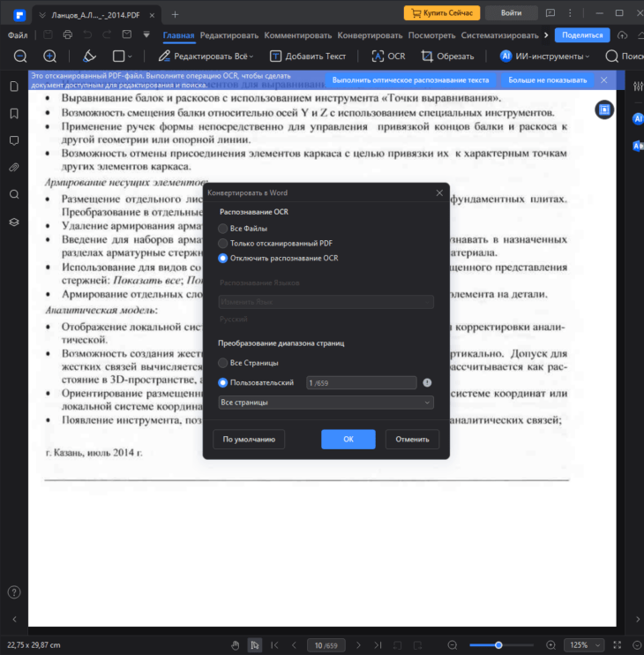
Task: Click 'Больше не показывать' banner button
Action: 548,80
